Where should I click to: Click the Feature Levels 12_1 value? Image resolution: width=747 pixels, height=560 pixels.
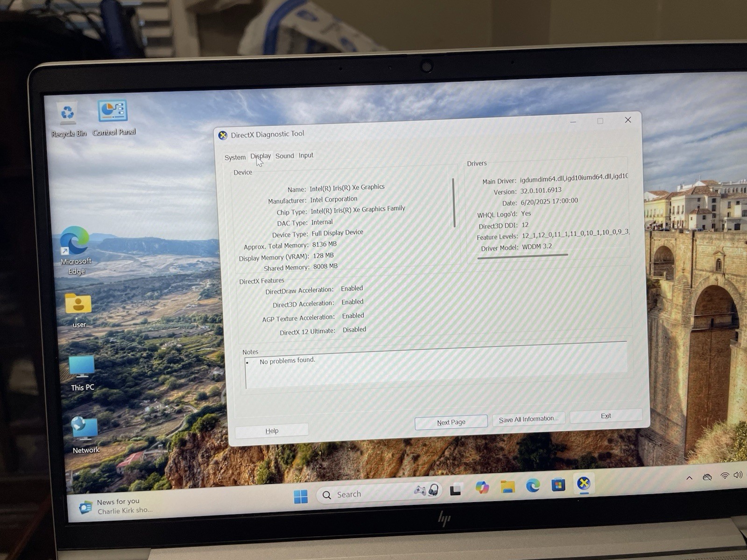(x=575, y=234)
